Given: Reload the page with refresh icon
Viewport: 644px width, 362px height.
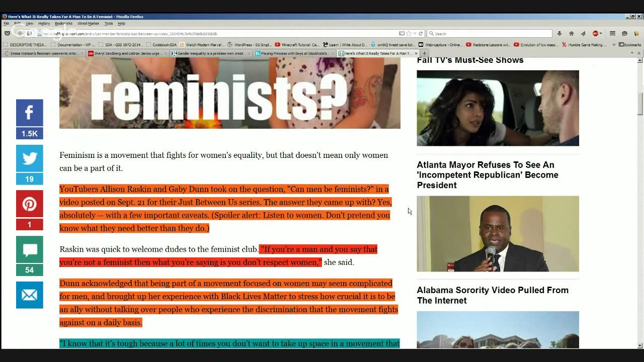Looking at the screenshot, I should click(x=421, y=34).
